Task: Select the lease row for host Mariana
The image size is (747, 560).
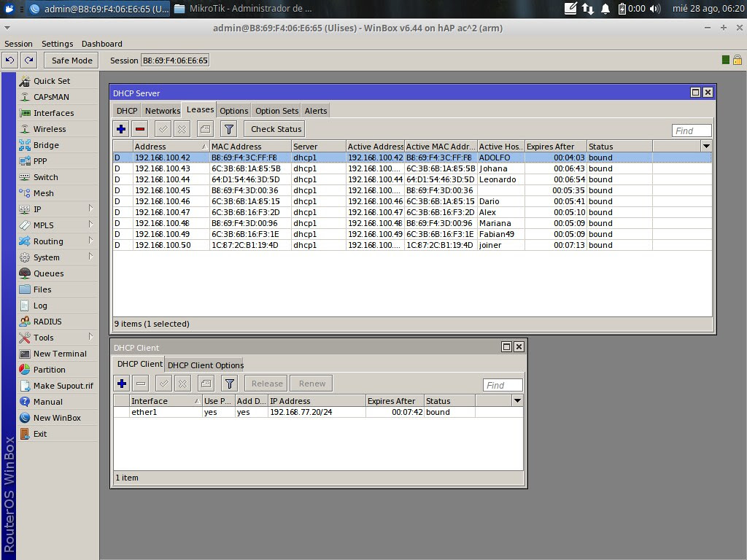Action: click(x=413, y=223)
